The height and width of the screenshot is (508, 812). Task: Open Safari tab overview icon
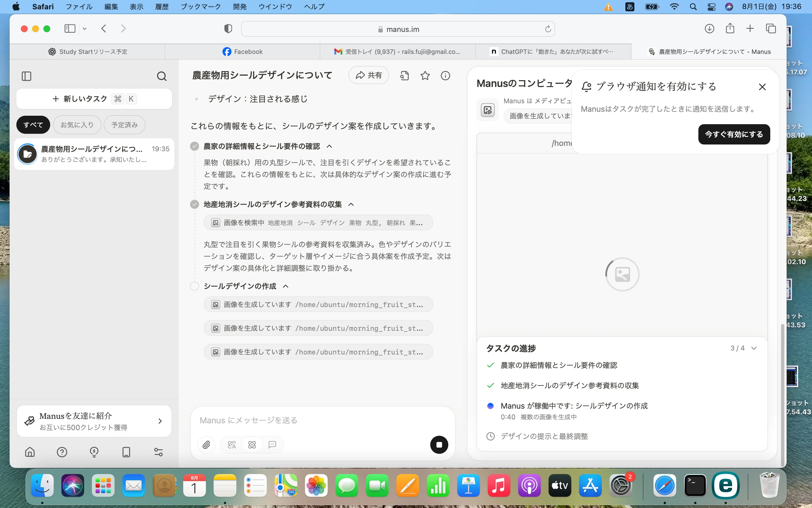click(x=771, y=29)
